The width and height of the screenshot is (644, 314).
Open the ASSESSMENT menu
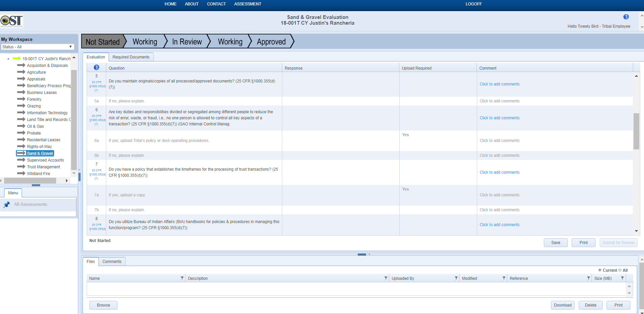(x=248, y=4)
